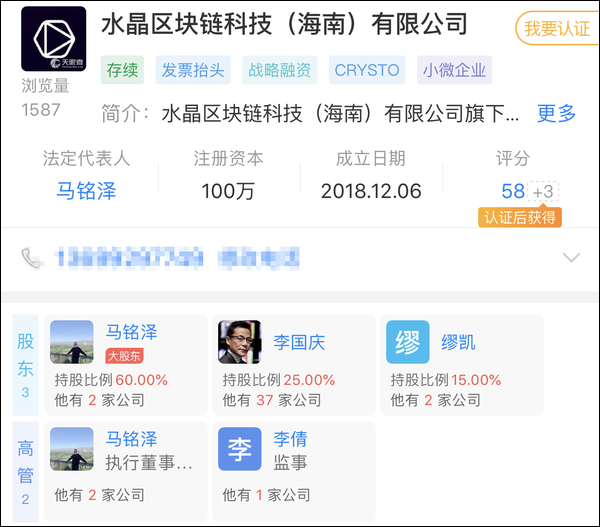Select the 股东 3 side tab
Image resolution: width=600 pixels, height=527 pixels.
coord(25,365)
